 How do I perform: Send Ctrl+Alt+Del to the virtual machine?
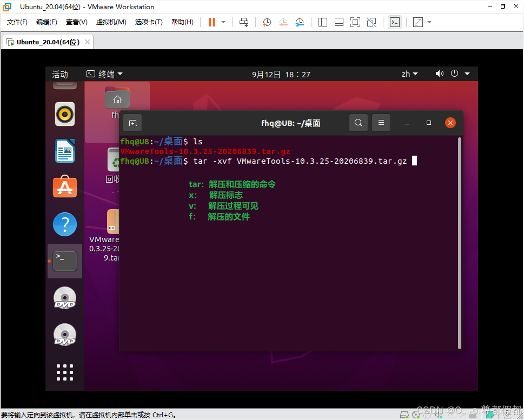pos(244,22)
